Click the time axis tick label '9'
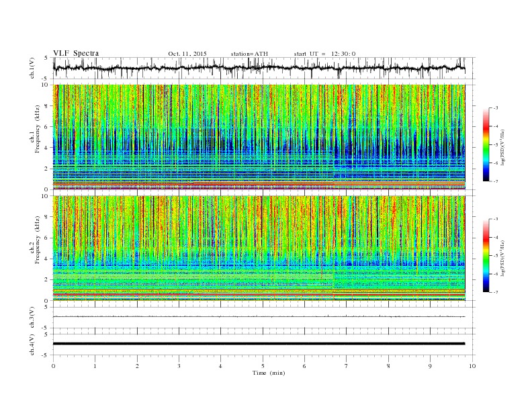 coord(430,366)
